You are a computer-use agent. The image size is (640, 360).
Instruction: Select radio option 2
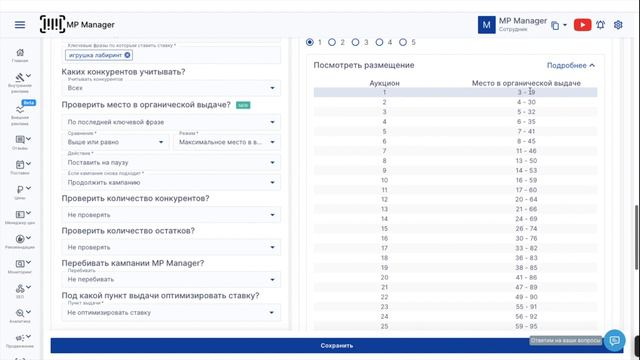click(x=332, y=42)
